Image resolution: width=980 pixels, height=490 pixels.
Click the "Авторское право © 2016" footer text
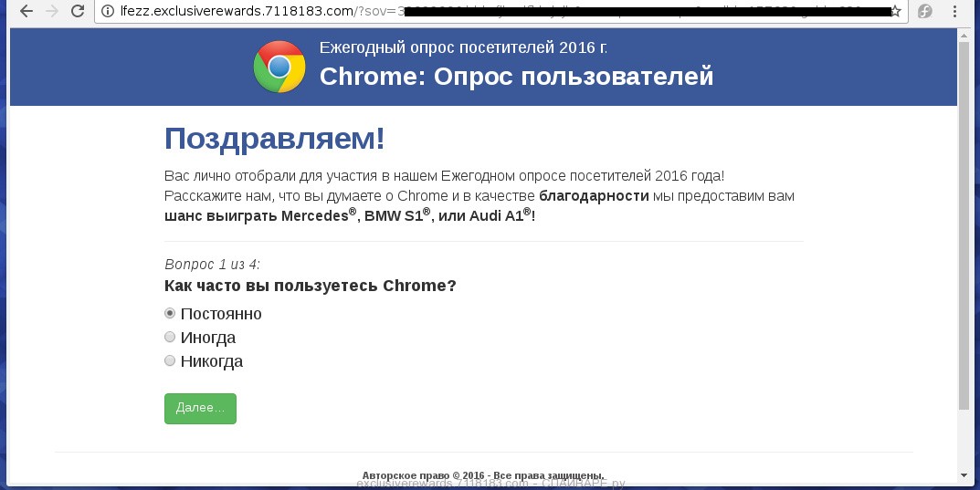[x=483, y=474]
